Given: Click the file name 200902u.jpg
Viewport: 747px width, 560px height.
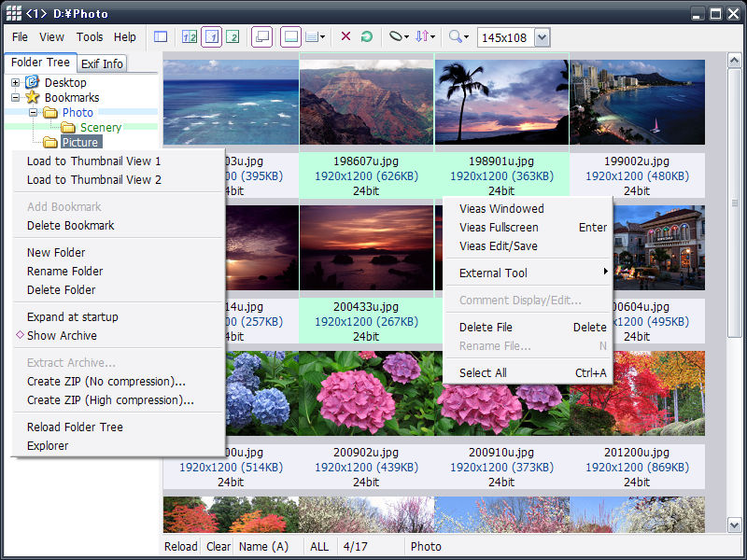Looking at the screenshot, I should [366, 452].
